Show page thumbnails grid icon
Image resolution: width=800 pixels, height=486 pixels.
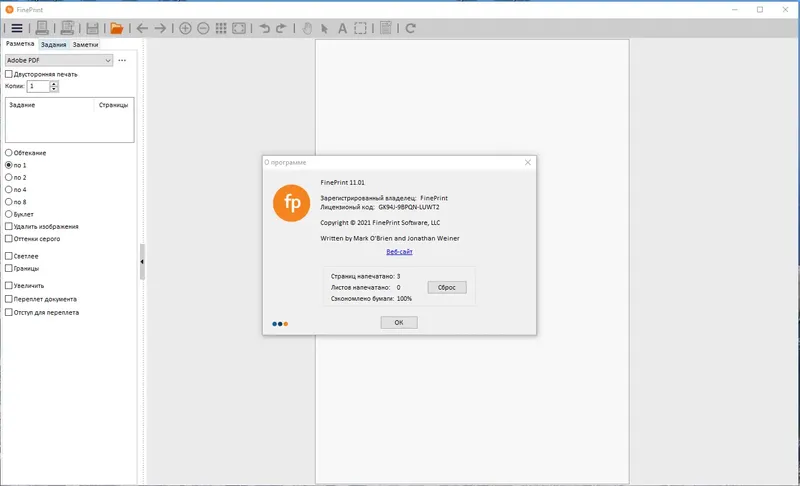[221, 28]
